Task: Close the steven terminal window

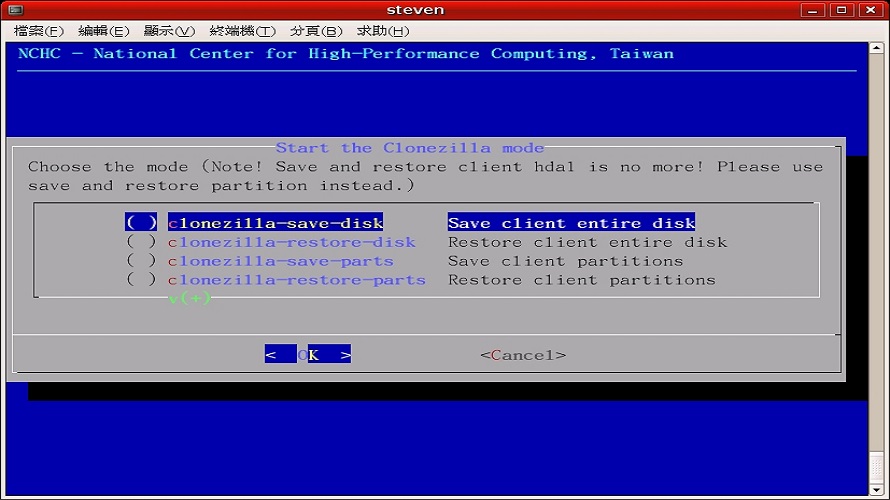Action: pyautogui.click(x=870, y=10)
